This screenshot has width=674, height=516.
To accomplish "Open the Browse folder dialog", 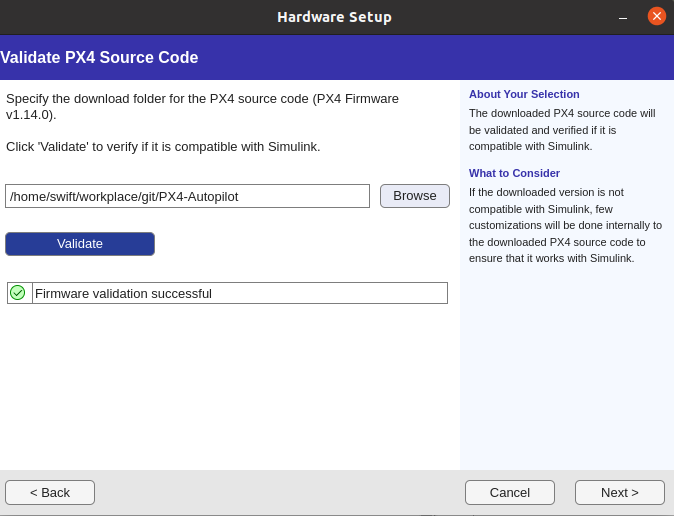I will [415, 196].
